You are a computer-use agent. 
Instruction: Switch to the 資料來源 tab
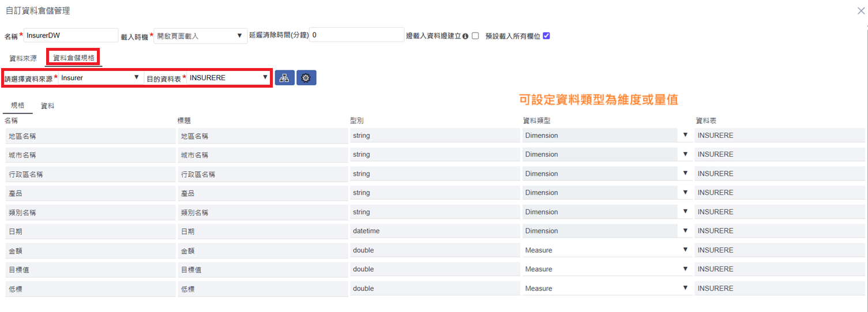point(23,58)
